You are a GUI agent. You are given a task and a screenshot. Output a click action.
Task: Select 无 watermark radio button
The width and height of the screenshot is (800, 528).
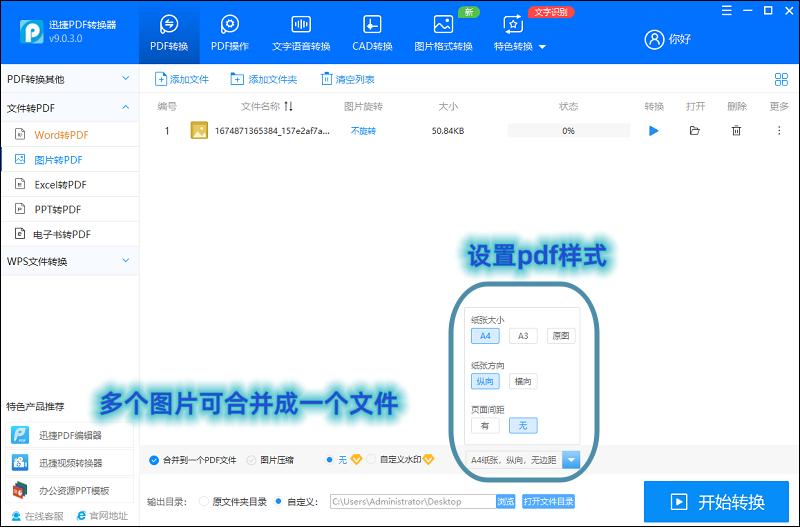(x=329, y=460)
